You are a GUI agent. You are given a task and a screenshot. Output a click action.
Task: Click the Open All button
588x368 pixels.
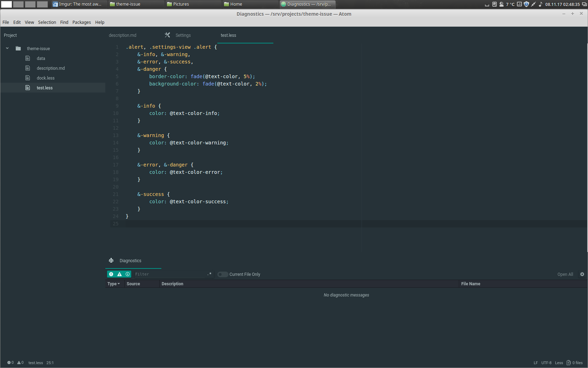coord(565,274)
